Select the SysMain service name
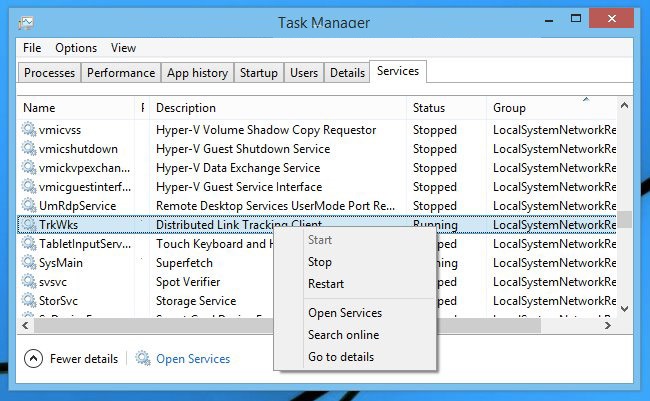650x401 pixels. (61, 263)
